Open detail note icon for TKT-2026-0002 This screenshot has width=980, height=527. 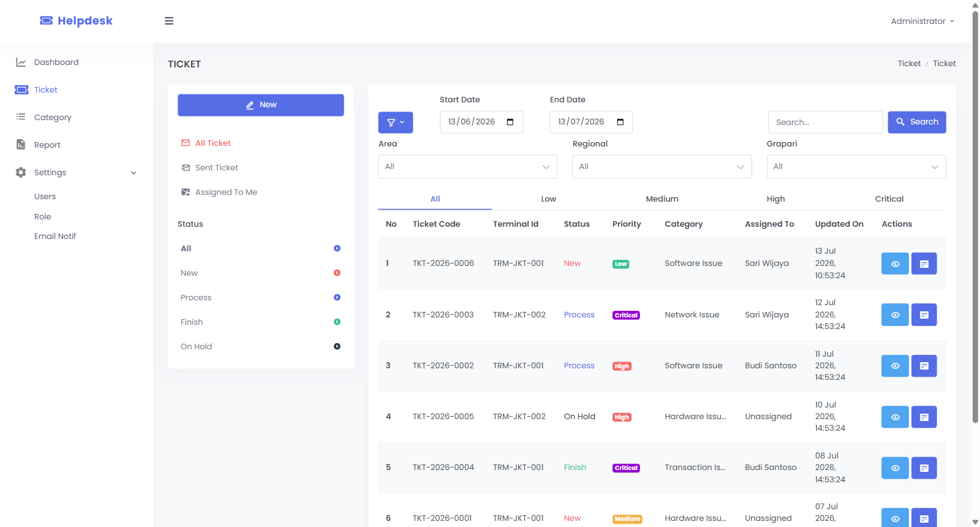pos(924,366)
